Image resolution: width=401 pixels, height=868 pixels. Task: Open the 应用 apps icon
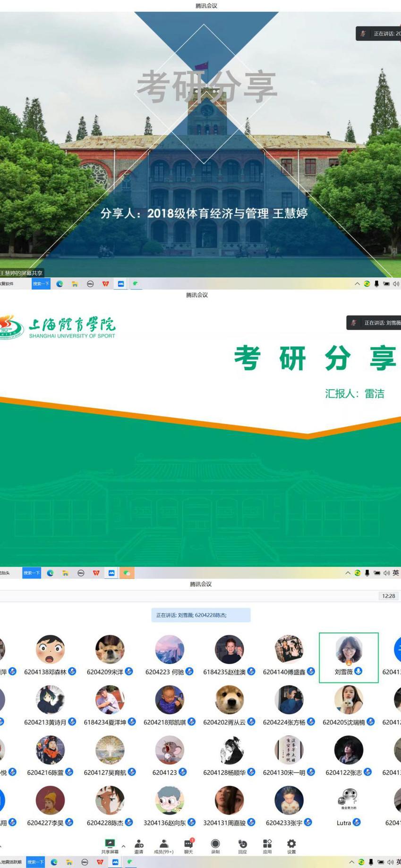267,843
